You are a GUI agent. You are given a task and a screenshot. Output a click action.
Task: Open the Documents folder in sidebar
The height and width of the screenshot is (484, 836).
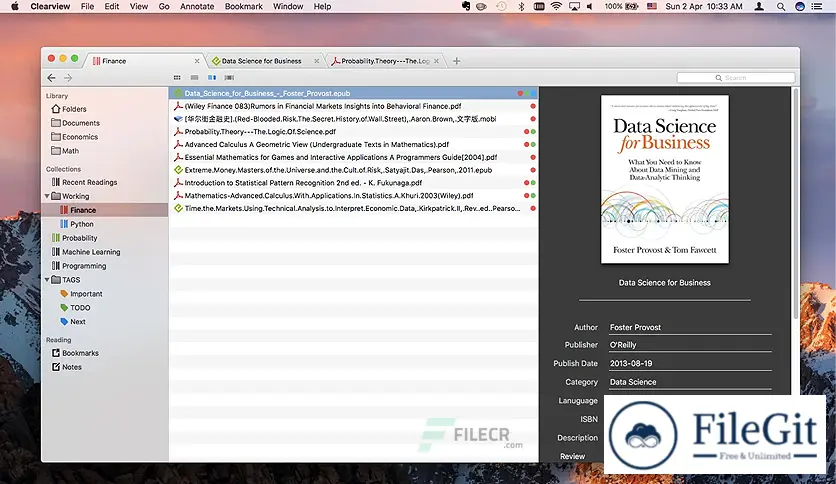(x=75, y=123)
